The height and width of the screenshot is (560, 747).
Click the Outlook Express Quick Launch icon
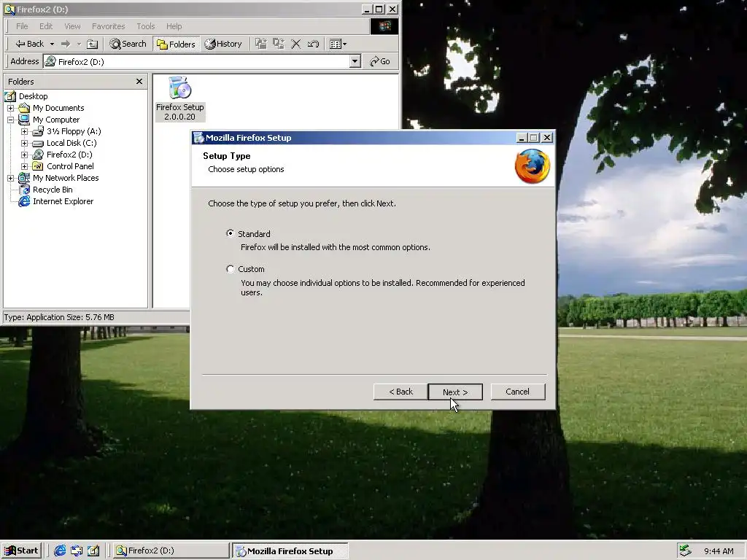click(76, 551)
